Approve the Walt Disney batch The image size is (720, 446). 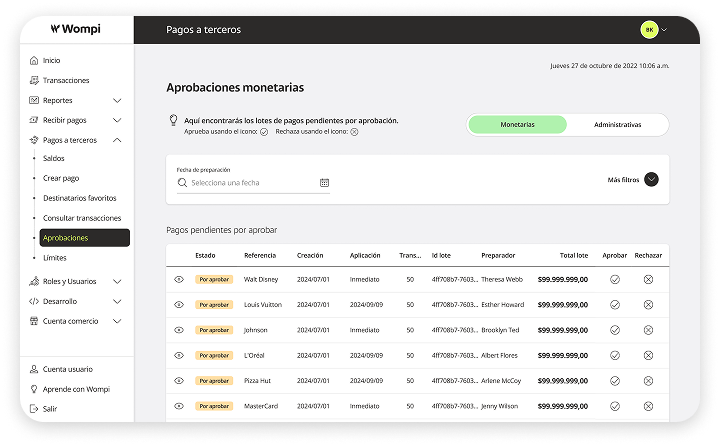click(615, 279)
